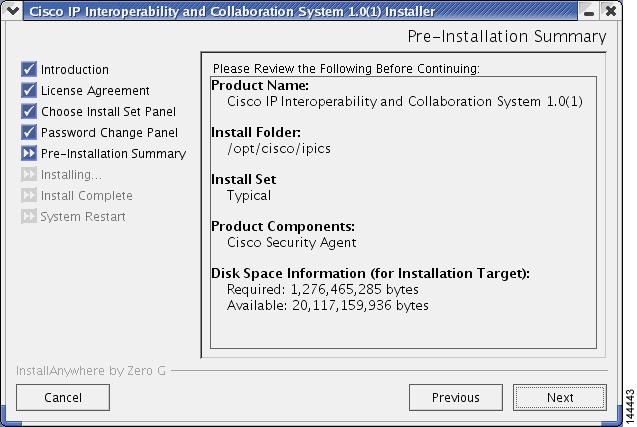Select the Pre-Installation Summary step label
Viewport: 637px width, 427px height.
(x=113, y=154)
